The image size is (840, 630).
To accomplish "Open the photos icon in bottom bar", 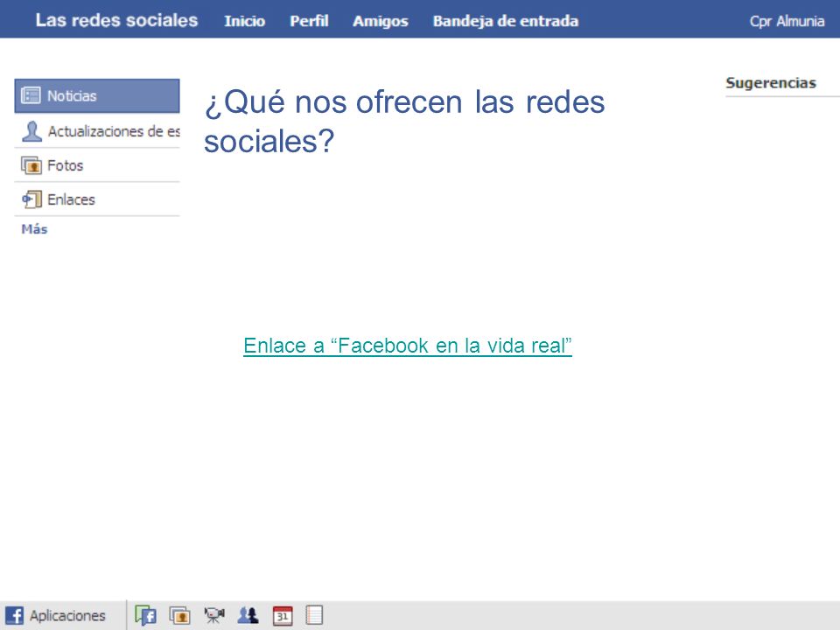I will coord(180,615).
